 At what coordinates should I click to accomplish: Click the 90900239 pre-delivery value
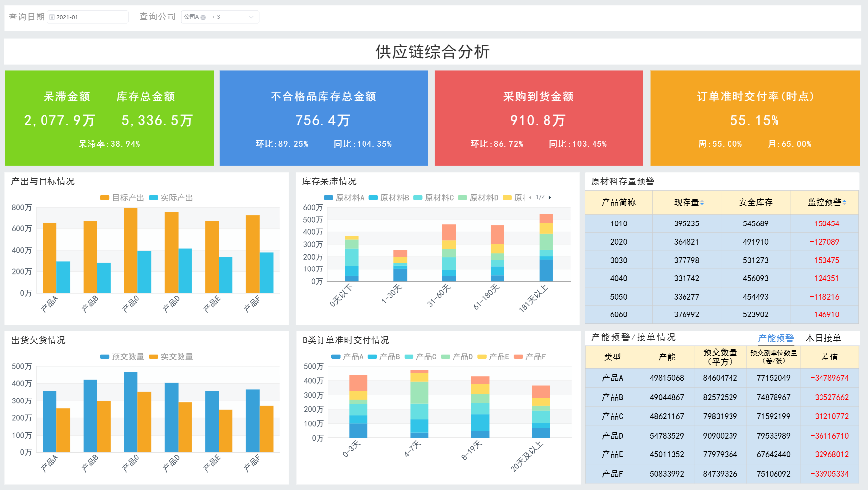pyautogui.click(x=720, y=436)
